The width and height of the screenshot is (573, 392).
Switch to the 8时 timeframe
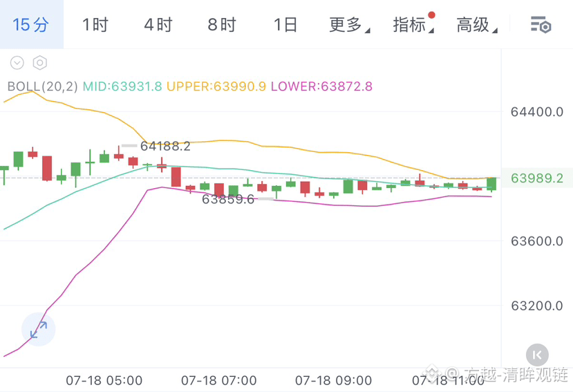coord(222,25)
